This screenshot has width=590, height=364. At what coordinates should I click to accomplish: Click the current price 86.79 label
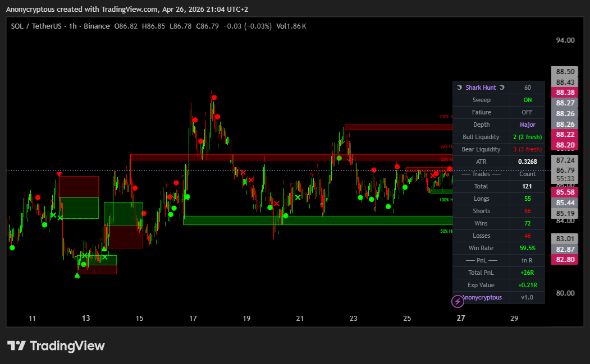[565, 171]
